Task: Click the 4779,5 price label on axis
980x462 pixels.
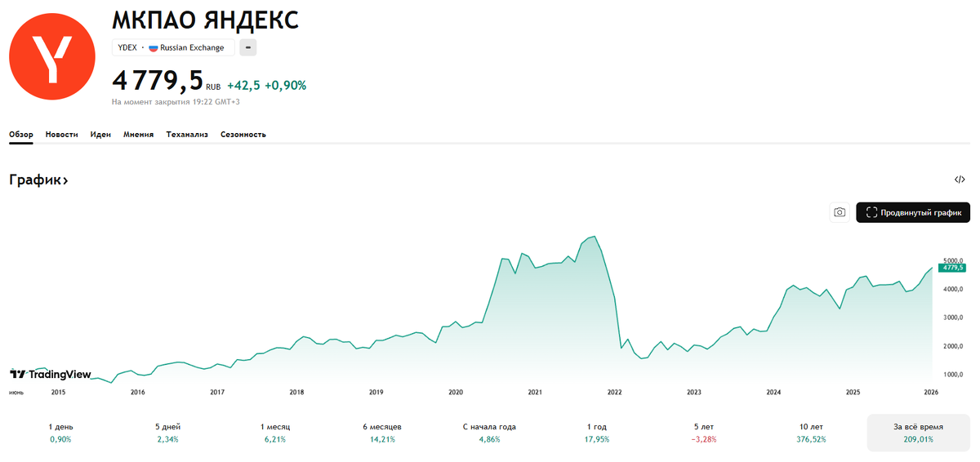Action: point(952,268)
